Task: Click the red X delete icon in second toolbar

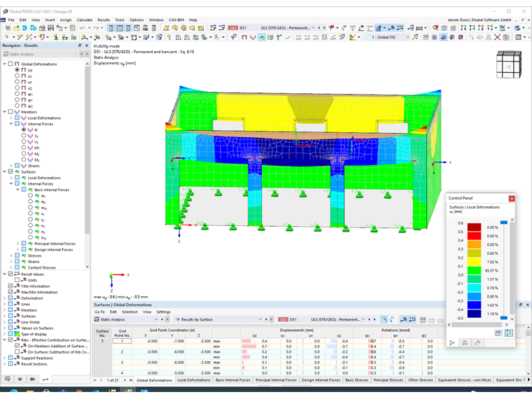Action: pyautogui.click(x=497, y=37)
